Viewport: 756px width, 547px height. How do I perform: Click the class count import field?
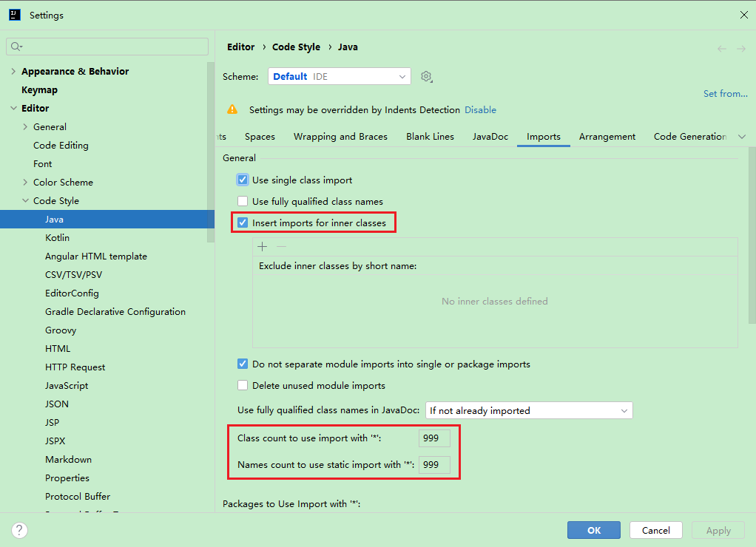[434, 438]
